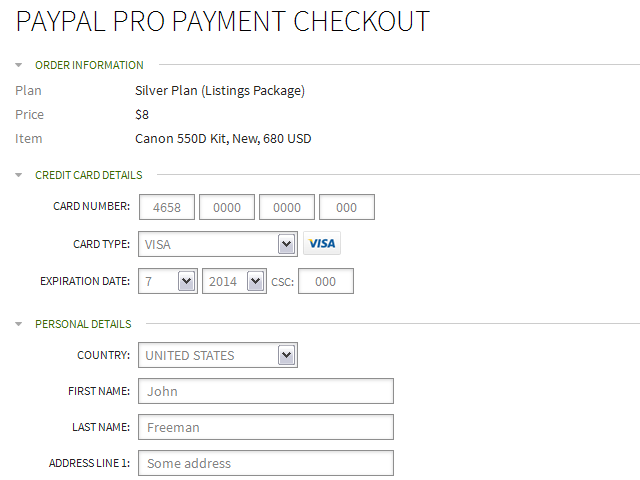
Task: Open the Card Type dropdown
Action: [218, 244]
